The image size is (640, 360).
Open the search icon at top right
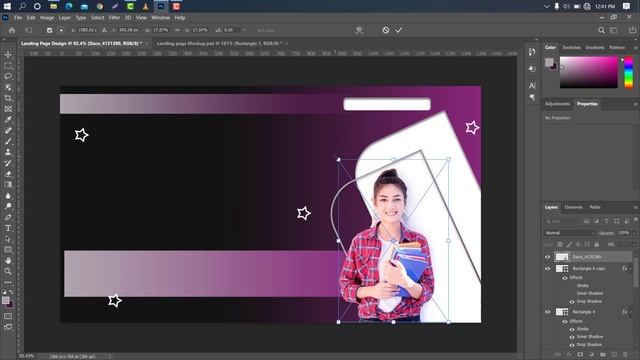point(601,30)
